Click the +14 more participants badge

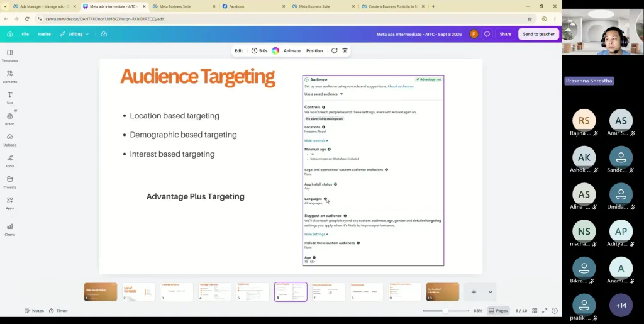(621, 306)
